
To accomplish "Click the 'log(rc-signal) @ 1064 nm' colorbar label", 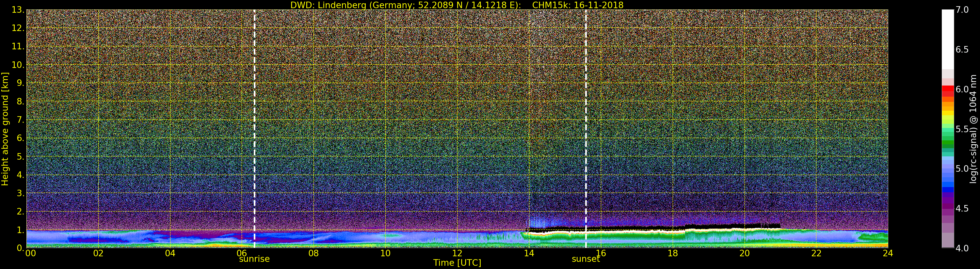I will [973, 129].
